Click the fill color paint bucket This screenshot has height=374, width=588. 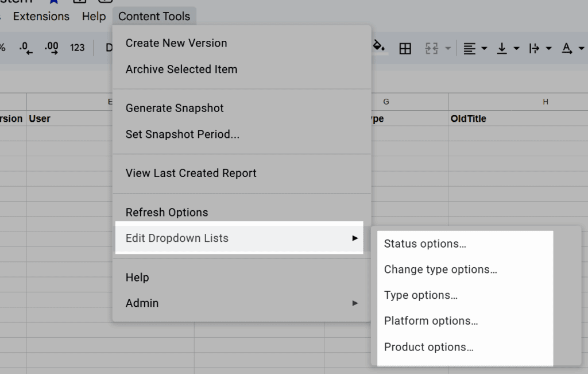pyautogui.click(x=379, y=47)
